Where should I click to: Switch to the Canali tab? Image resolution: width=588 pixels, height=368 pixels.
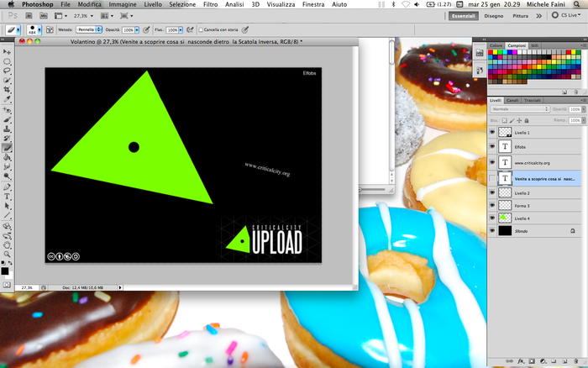click(512, 100)
